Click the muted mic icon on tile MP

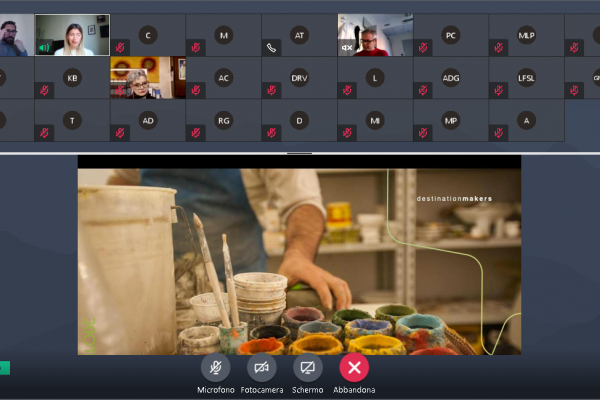pos(423,133)
